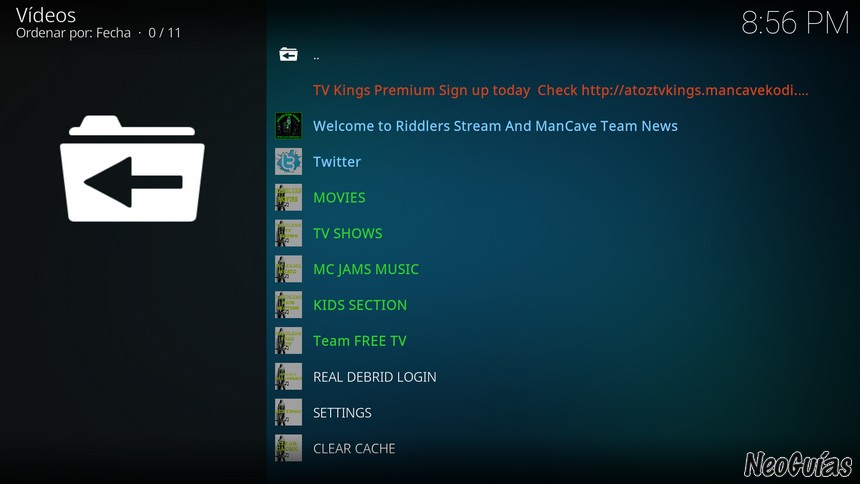This screenshot has width=860, height=484.
Task: Click the Twitter bird thumbnail icon
Action: [288, 162]
